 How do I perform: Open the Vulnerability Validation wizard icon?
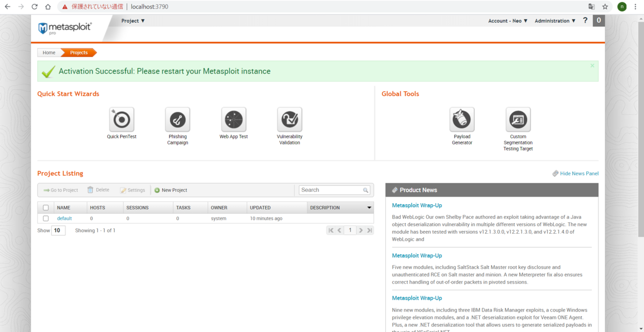coord(290,119)
